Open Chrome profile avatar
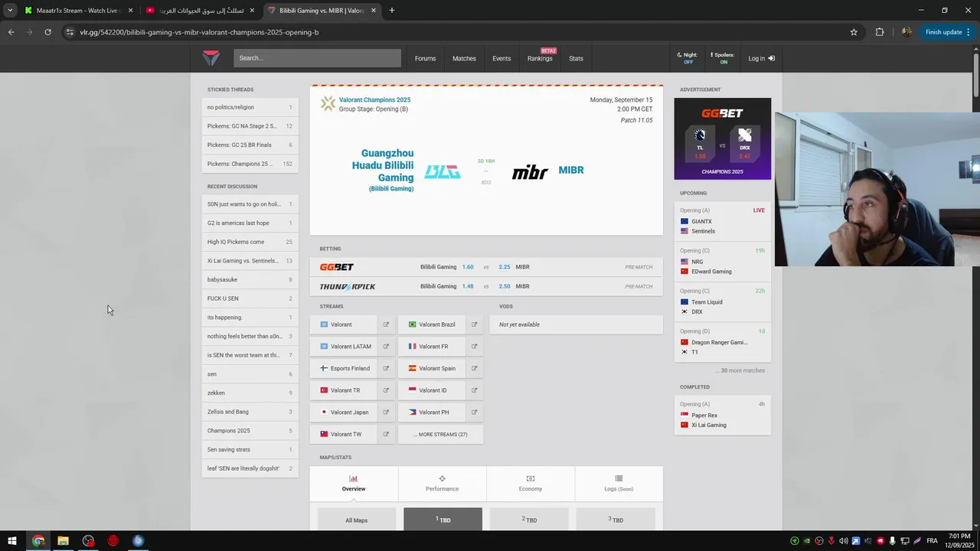 [906, 32]
